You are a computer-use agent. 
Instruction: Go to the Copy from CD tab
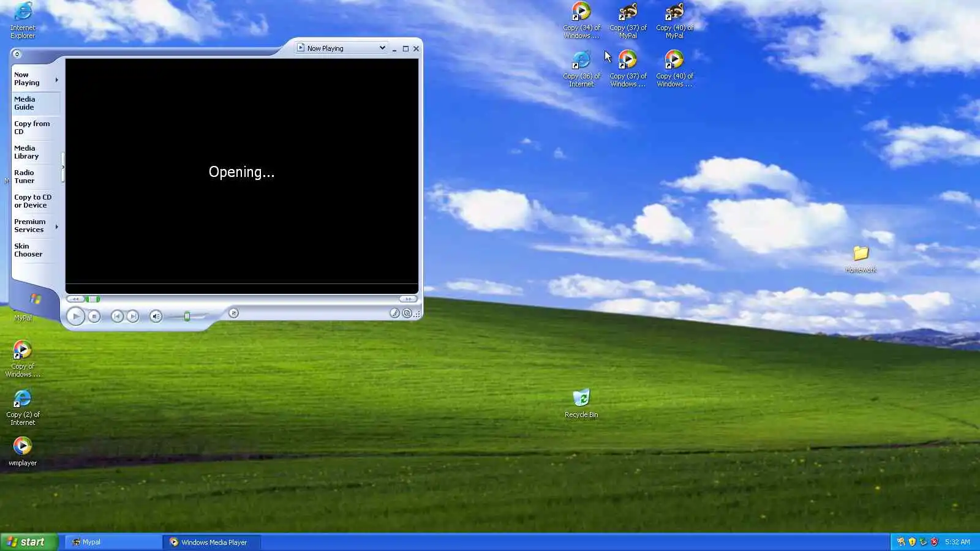pyautogui.click(x=36, y=128)
